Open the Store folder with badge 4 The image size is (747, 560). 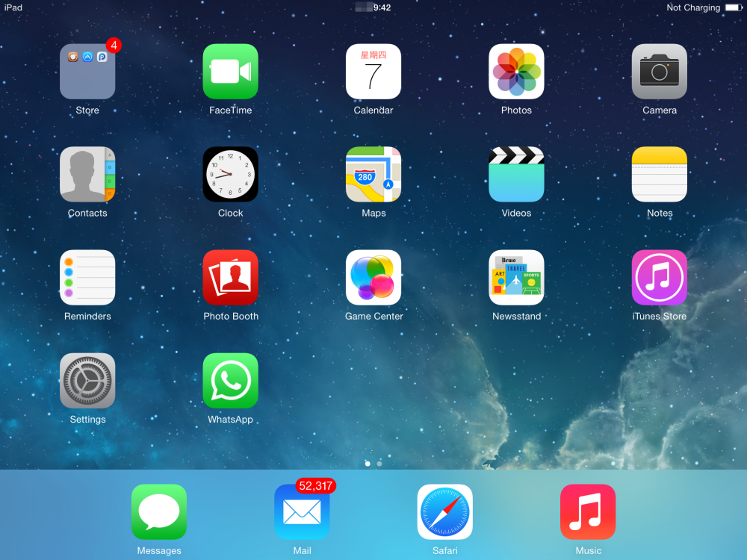(x=87, y=72)
